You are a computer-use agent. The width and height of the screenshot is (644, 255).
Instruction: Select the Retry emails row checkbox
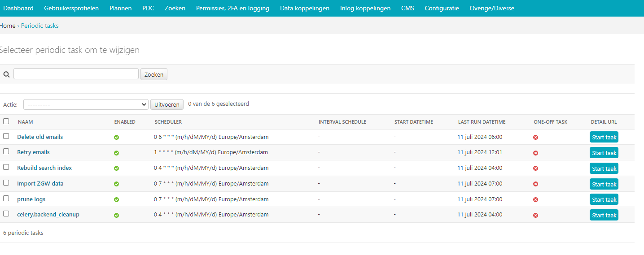tap(6, 151)
